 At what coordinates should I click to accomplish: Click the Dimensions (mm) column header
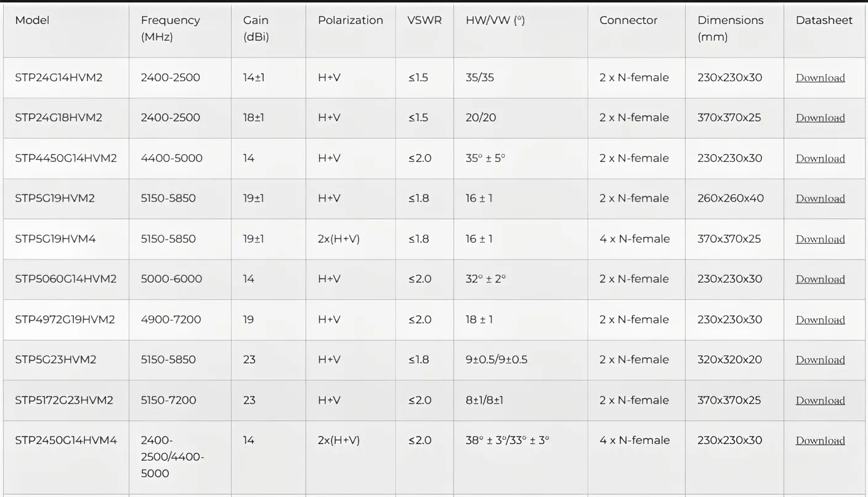tap(730, 28)
